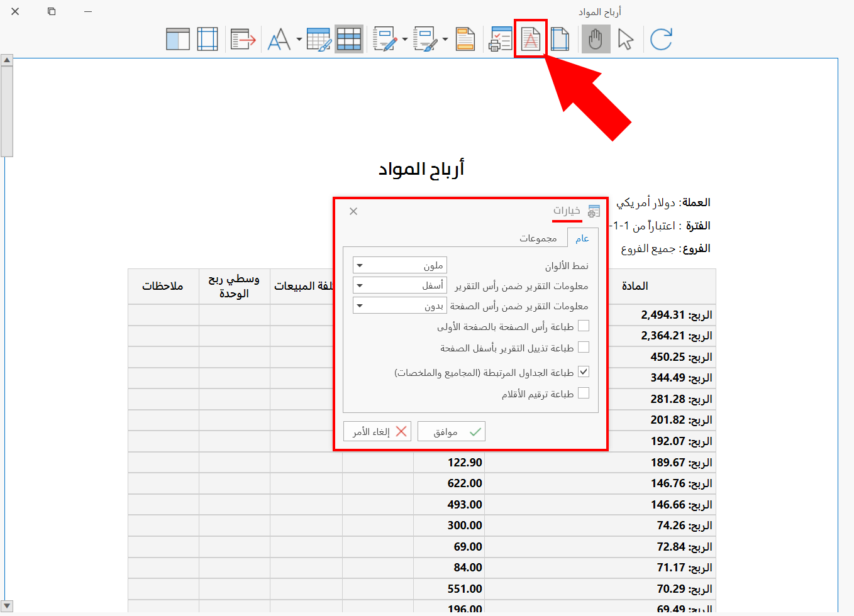Select the arrow pointer tool

pos(626,39)
